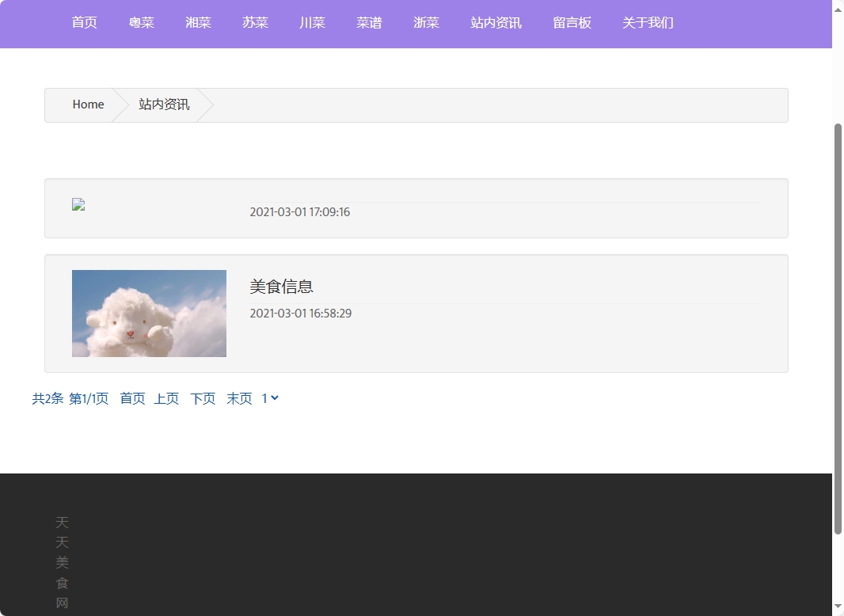This screenshot has height=616, width=844.
Task: Select 粤菜 from the navigation bar
Action: coord(141,23)
